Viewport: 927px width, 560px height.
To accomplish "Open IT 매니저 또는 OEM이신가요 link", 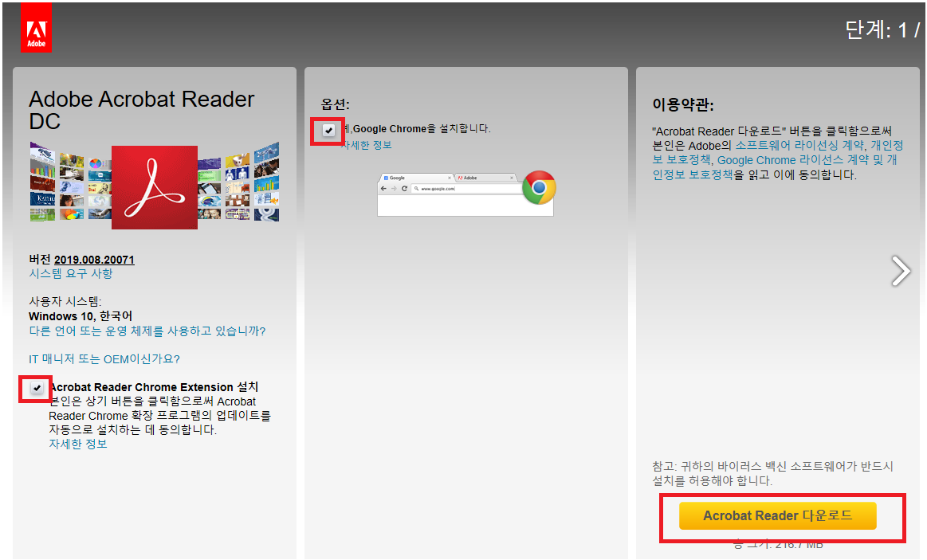I will pyautogui.click(x=104, y=359).
